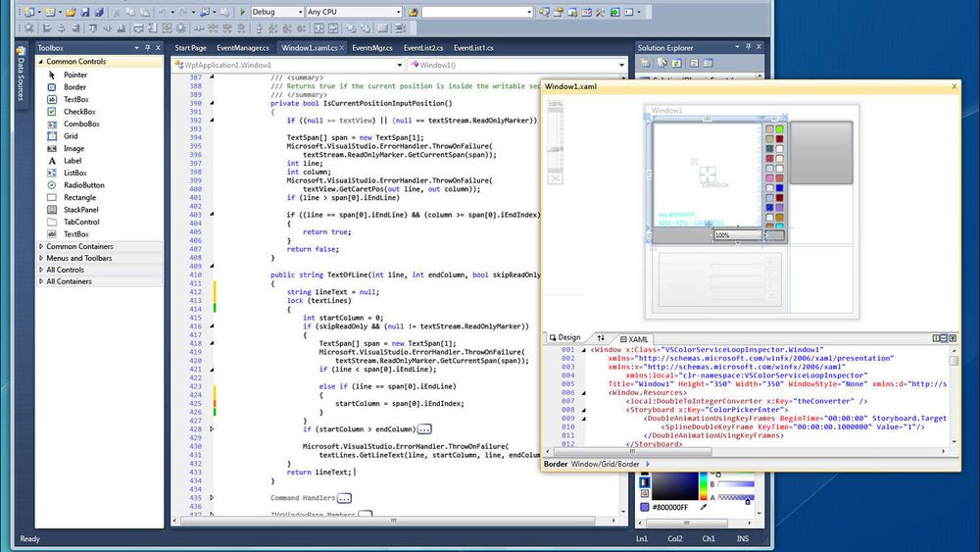The width and height of the screenshot is (980, 552).
Task: Select the Rectangle control in Toolbox
Action: (x=79, y=197)
